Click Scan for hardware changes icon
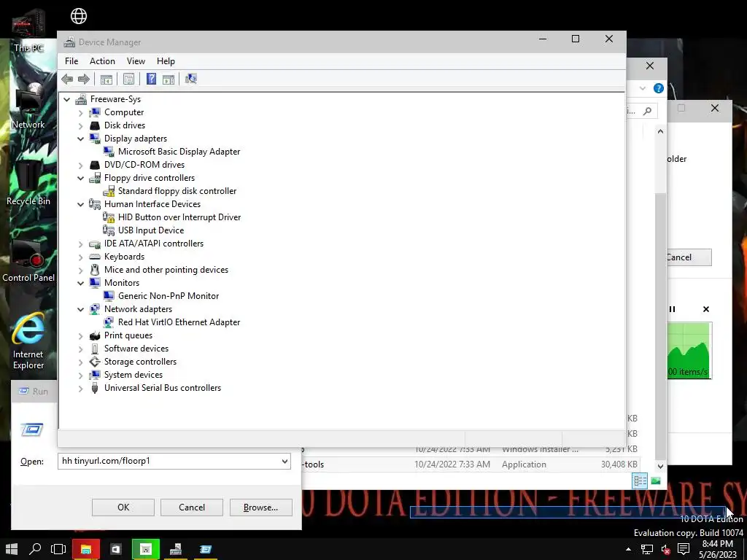 click(x=191, y=79)
